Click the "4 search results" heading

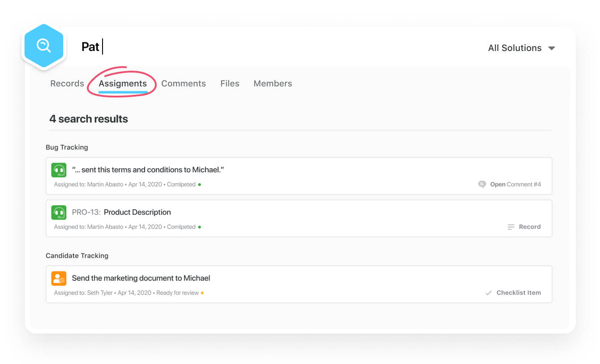coord(89,119)
